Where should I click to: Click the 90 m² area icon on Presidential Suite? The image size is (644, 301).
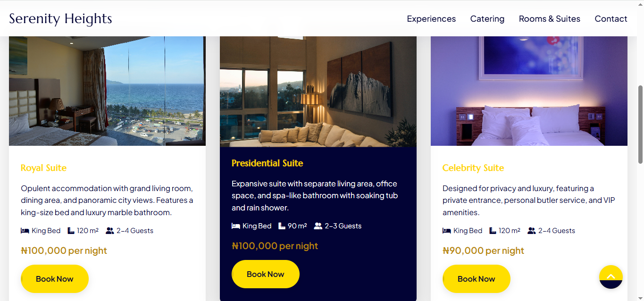click(281, 226)
